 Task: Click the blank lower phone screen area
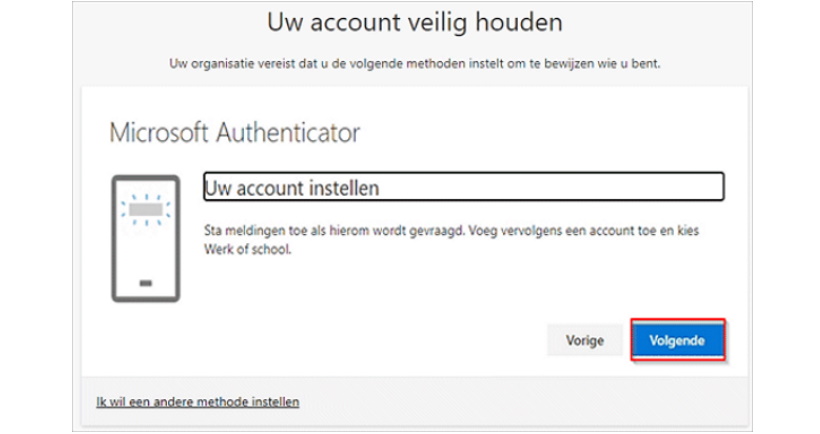point(146,254)
